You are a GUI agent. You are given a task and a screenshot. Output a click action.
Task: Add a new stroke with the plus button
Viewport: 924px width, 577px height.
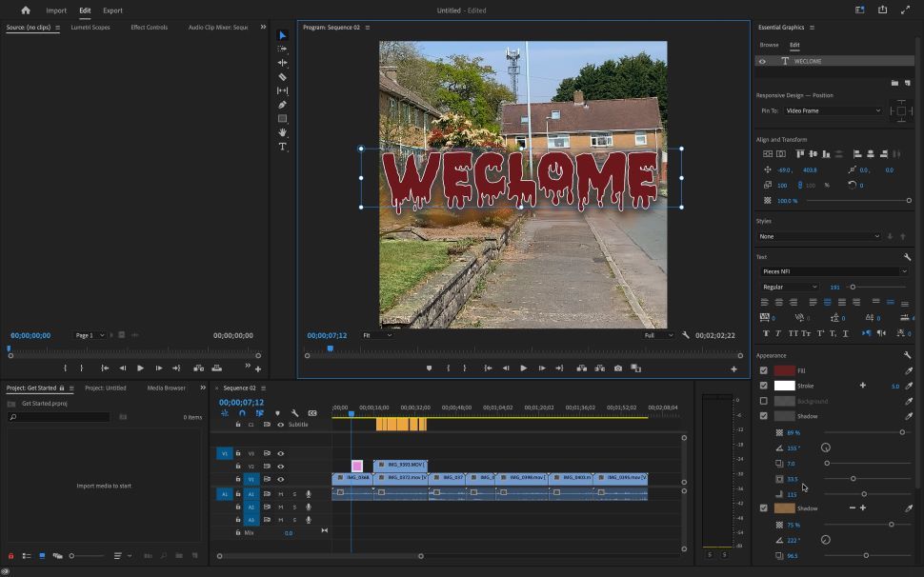click(863, 386)
